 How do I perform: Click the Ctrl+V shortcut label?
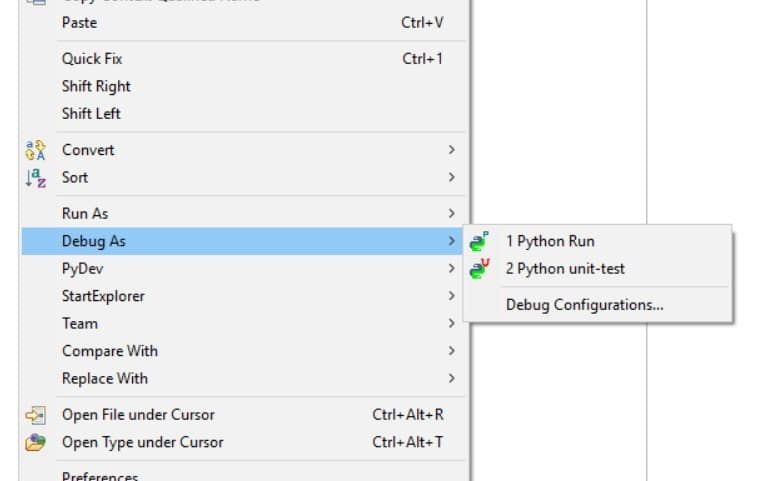422,23
